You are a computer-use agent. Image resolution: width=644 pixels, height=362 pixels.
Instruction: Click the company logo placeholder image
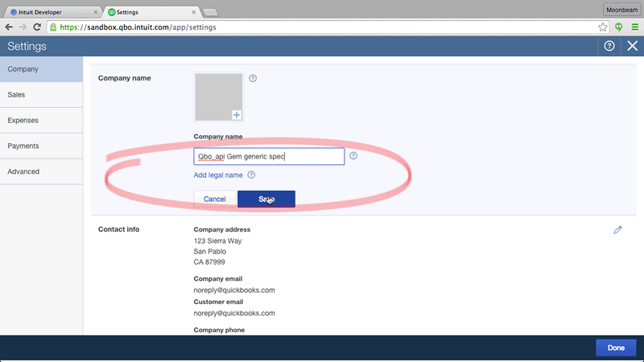point(218,97)
